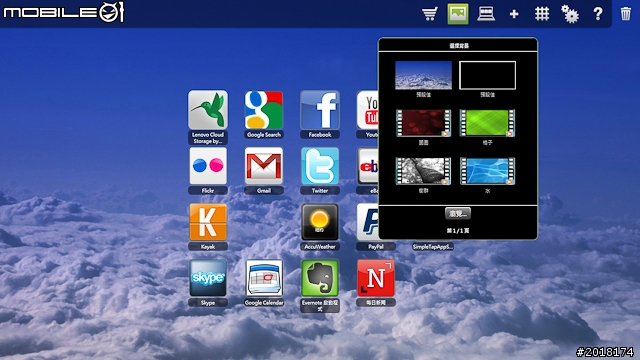The image size is (640, 360).
Task: Open the Facebook tile
Action: pyautogui.click(x=320, y=110)
